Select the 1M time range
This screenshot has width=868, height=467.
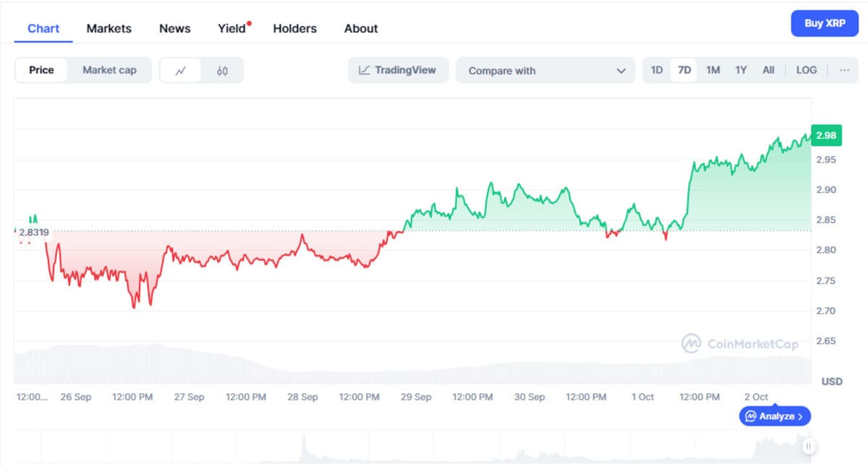[x=713, y=70]
